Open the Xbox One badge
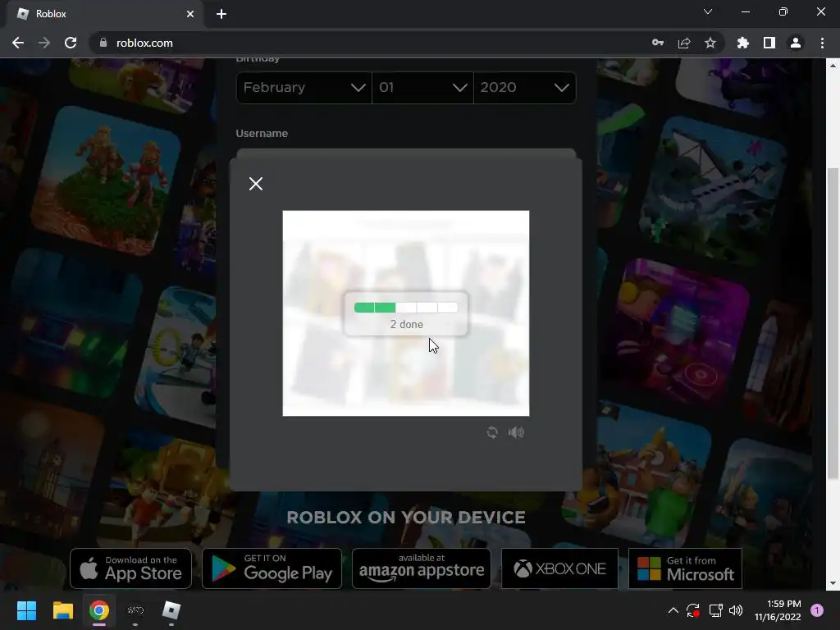The width and height of the screenshot is (840, 630). [559, 568]
